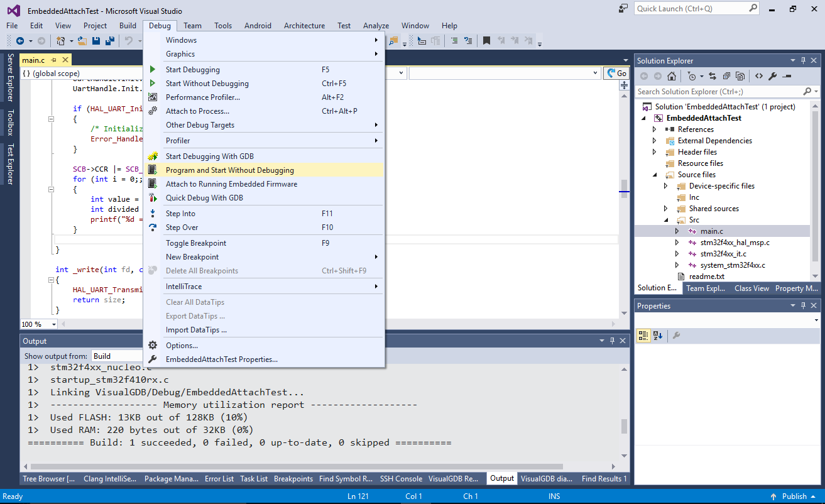825x504 pixels.
Task: Select readme.txt in Solution Explorer
Action: coord(707,277)
